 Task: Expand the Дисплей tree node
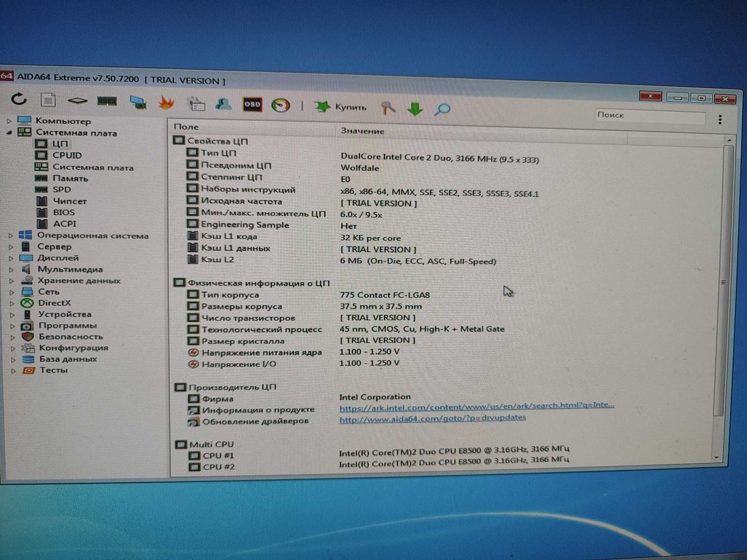pos(11,258)
